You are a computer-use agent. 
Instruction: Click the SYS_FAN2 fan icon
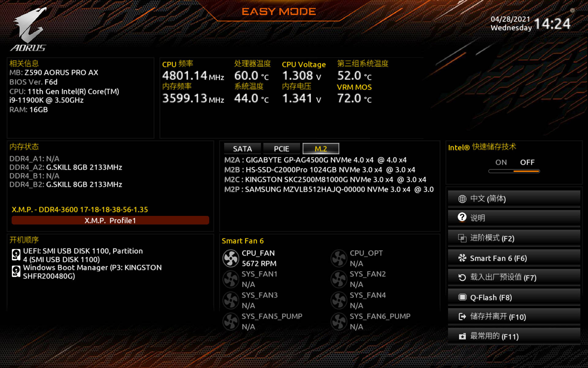coord(339,279)
